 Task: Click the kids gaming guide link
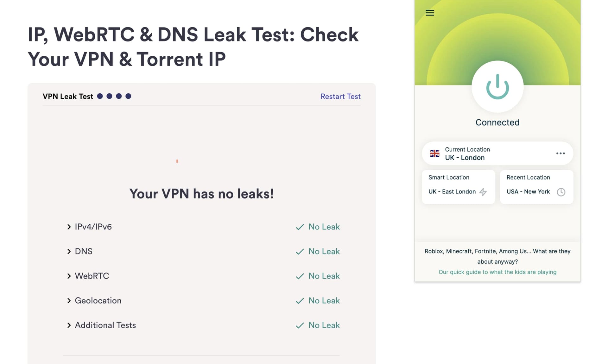(497, 272)
